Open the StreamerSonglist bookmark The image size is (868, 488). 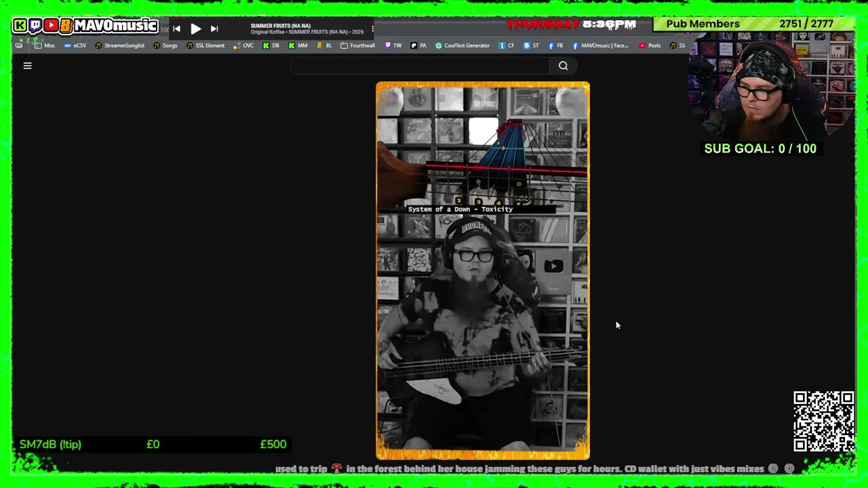119,45
